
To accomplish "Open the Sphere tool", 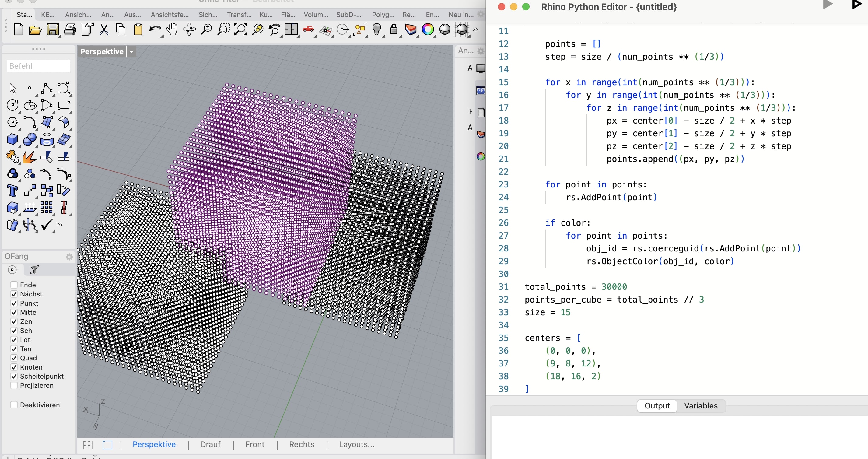I will pyautogui.click(x=30, y=139).
